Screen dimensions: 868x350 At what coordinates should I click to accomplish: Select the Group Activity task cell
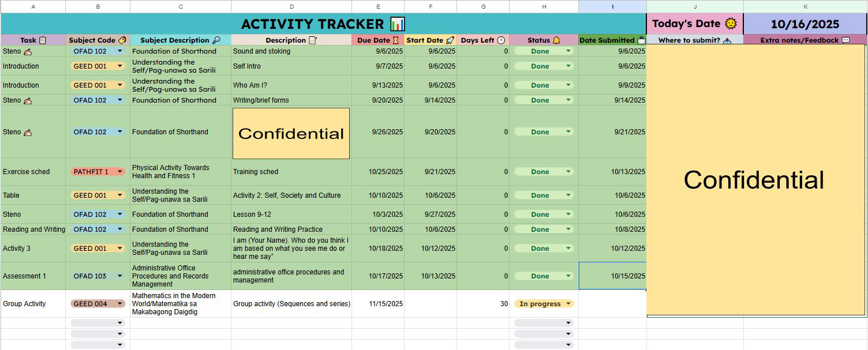coord(33,304)
